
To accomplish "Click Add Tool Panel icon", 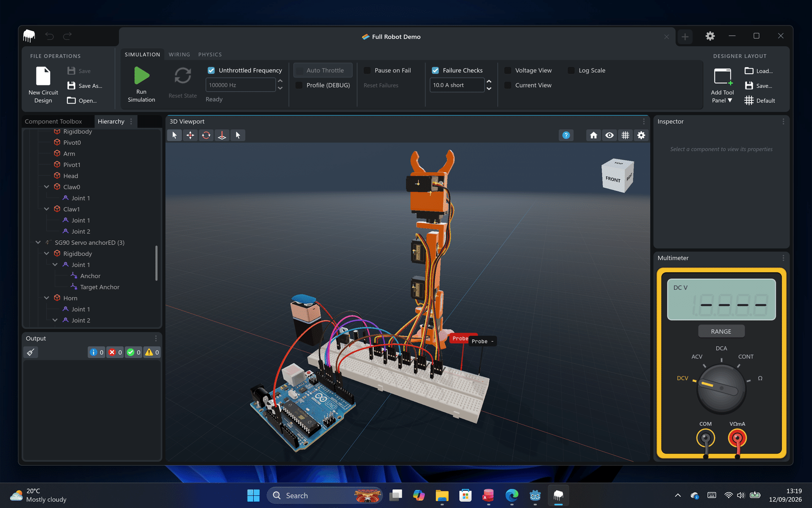I will [x=723, y=76].
